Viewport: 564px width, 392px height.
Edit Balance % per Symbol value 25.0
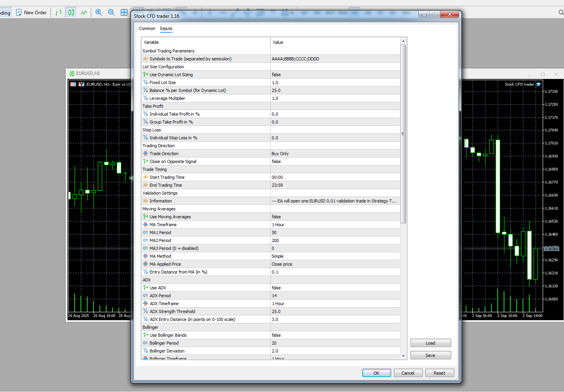click(335, 90)
